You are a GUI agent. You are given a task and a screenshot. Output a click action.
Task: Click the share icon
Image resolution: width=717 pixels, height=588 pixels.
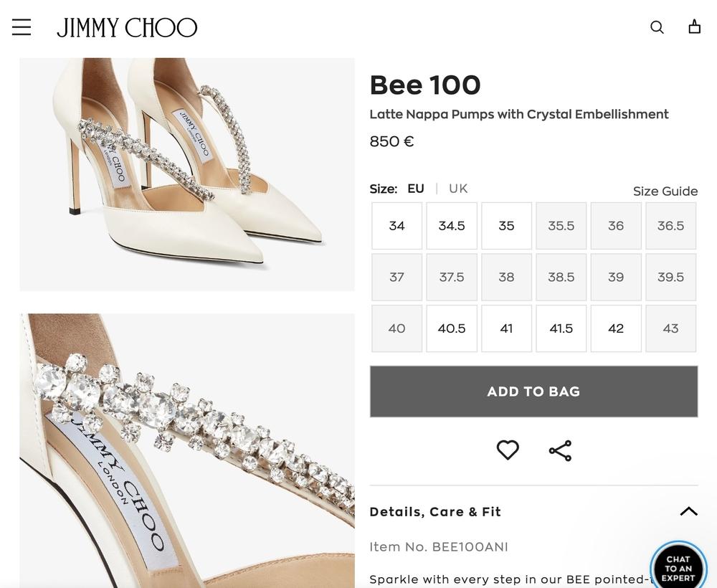point(560,450)
